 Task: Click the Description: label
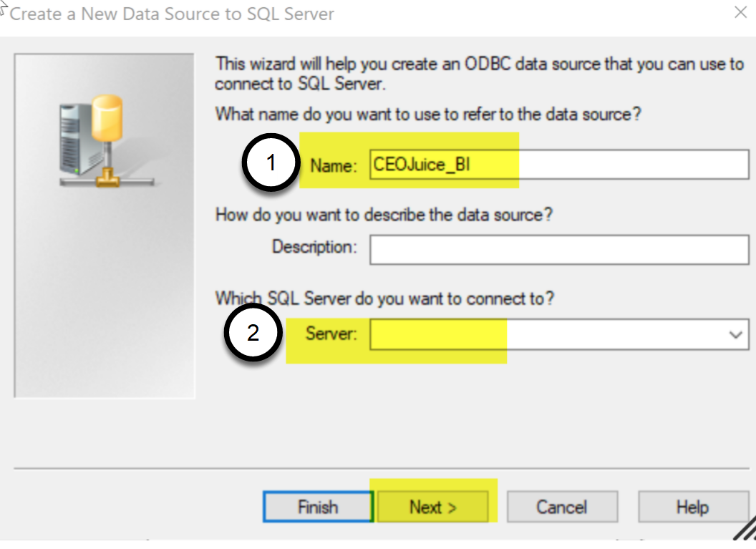(314, 247)
